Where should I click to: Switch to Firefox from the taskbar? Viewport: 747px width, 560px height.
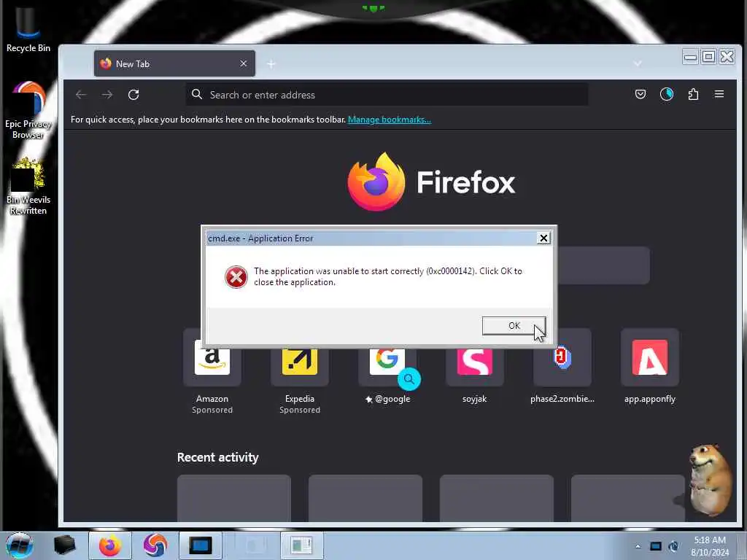tap(110, 545)
